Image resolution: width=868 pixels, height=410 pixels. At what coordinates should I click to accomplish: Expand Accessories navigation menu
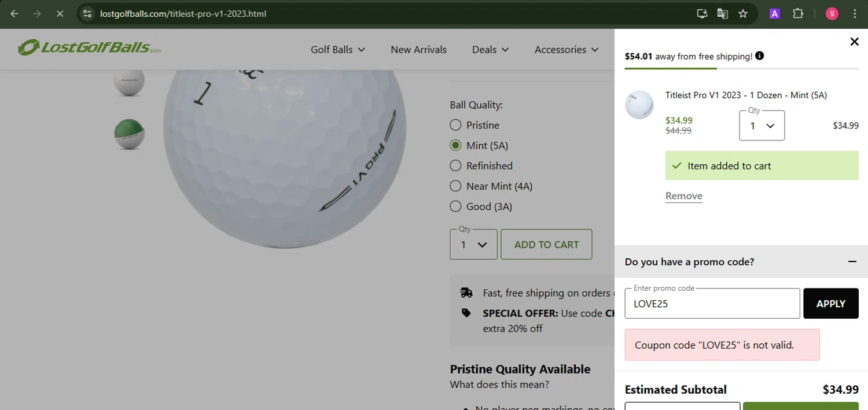point(567,49)
